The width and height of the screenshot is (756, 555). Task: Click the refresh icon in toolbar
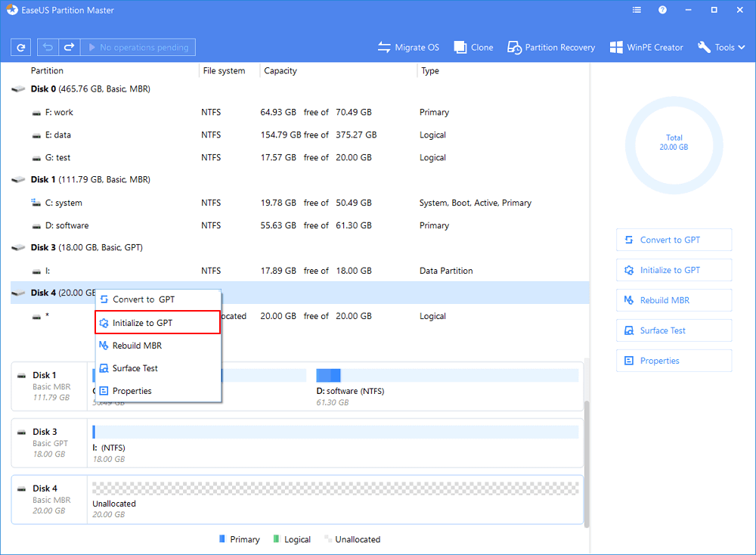point(20,48)
